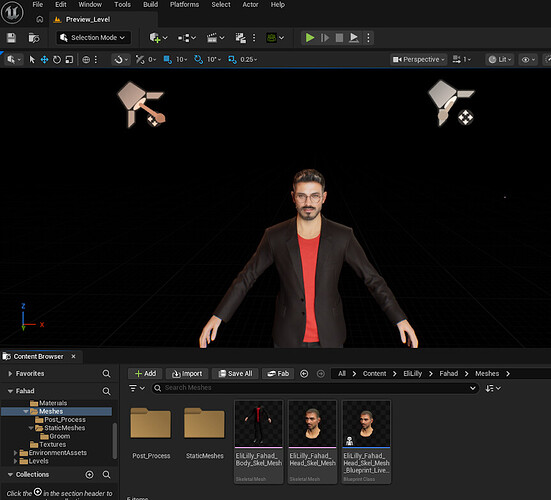
Task: Open the Perspective viewport dropdown
Action: click(x=419, y=60)
